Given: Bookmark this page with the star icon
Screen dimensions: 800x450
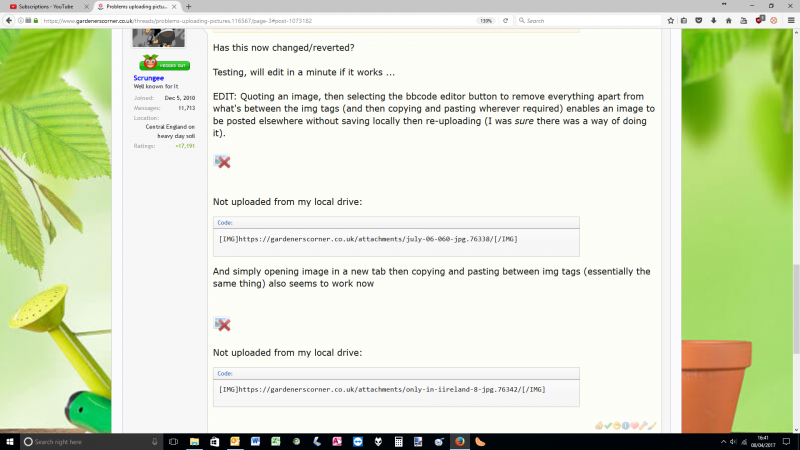Looking at the screenshot, I should (x=670, y=20).
